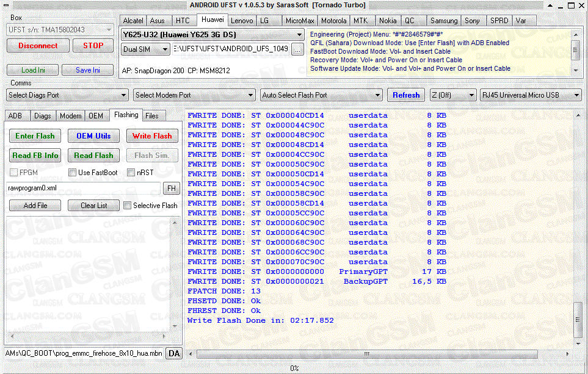Image resolution: width=588 pixels, height=374 pixels.
Task: Click the vertical log scrollbar thumb
Action: (x=578, y=320)
